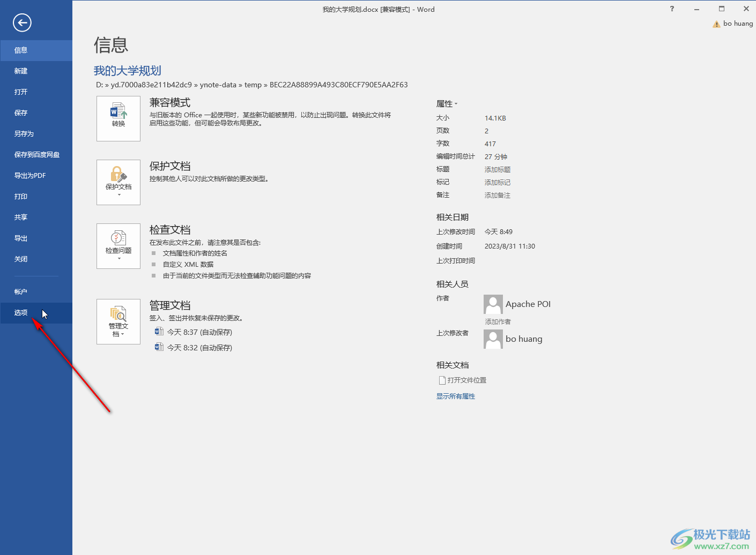Select Share (共享) in the sidebar
Viewport: 756px width, 555px height.
click(36, 217)
